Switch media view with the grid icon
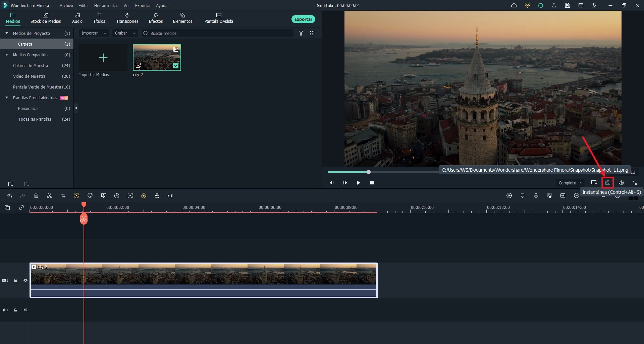This screenshot has height=344, width=644. 312,33
